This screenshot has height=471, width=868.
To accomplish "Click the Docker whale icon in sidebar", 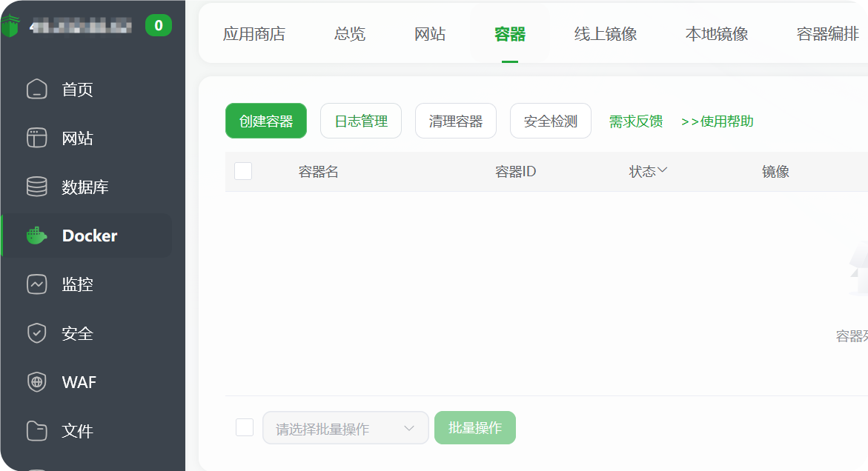I will click(x=36, y=235).
